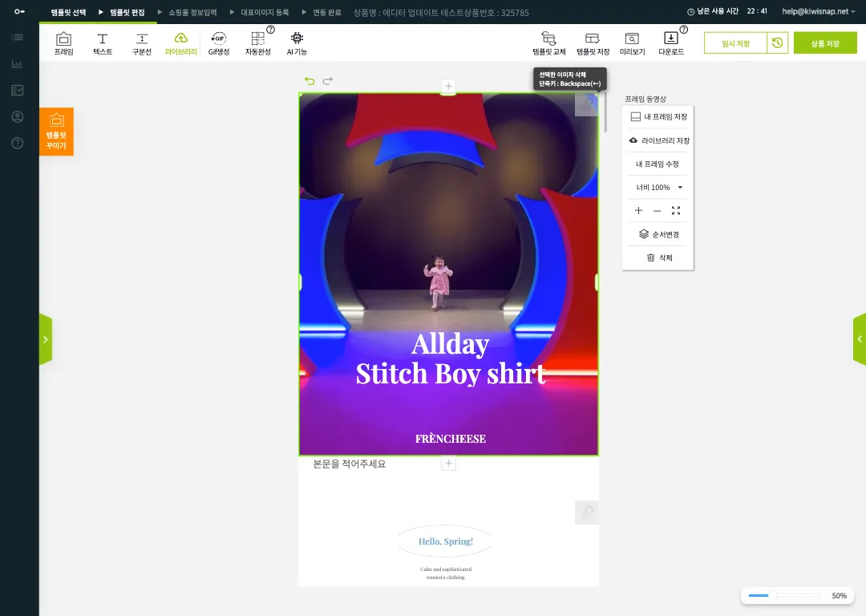Image resolution: width=866 pixels, height=616 pixels.
Task: Go to 쇼핑몰 정보입력 step
Action: click(192, 12)
